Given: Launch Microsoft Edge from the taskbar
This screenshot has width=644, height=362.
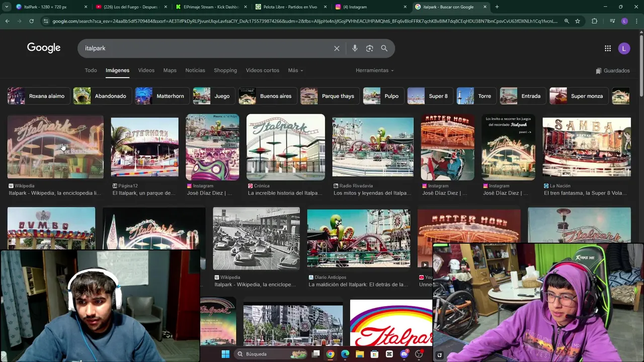Looking at the screenshot, I should click(x=345, y=354).
